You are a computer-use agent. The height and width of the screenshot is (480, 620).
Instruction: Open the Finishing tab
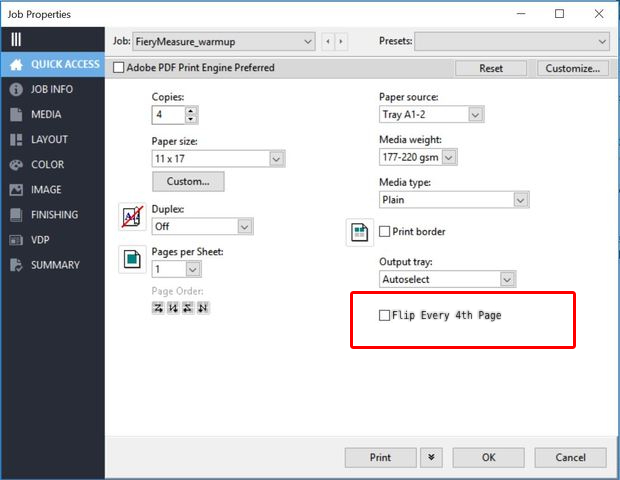pos(53,215)
